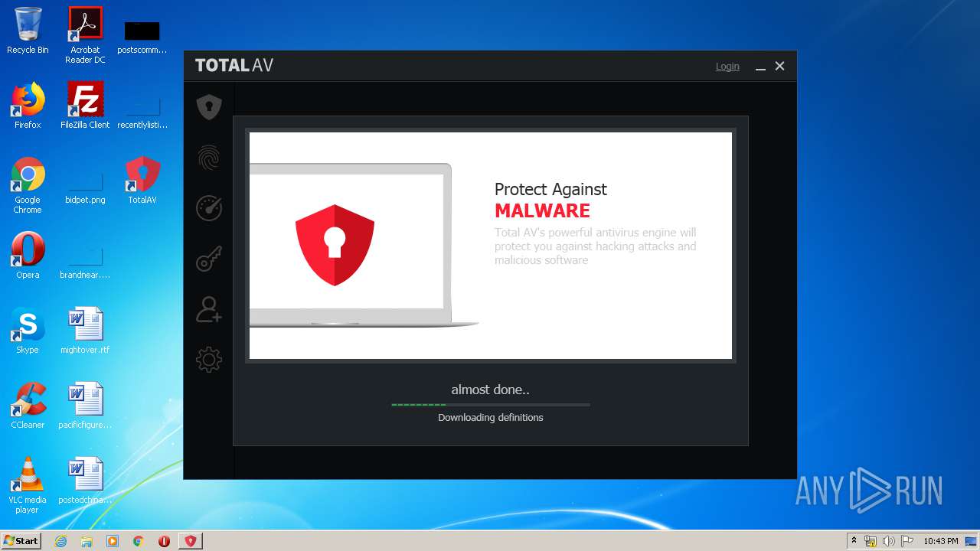Switch to TotalAV taskbar button
The image size is (980, 551).
pos(191,541)
